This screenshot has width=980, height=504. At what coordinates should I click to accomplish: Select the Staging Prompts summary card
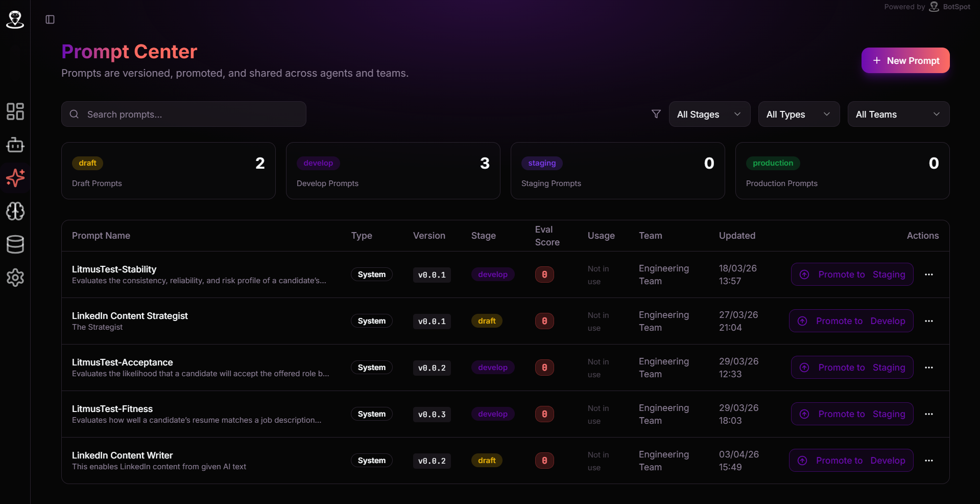pyautogui.click(x=618, y=171)
